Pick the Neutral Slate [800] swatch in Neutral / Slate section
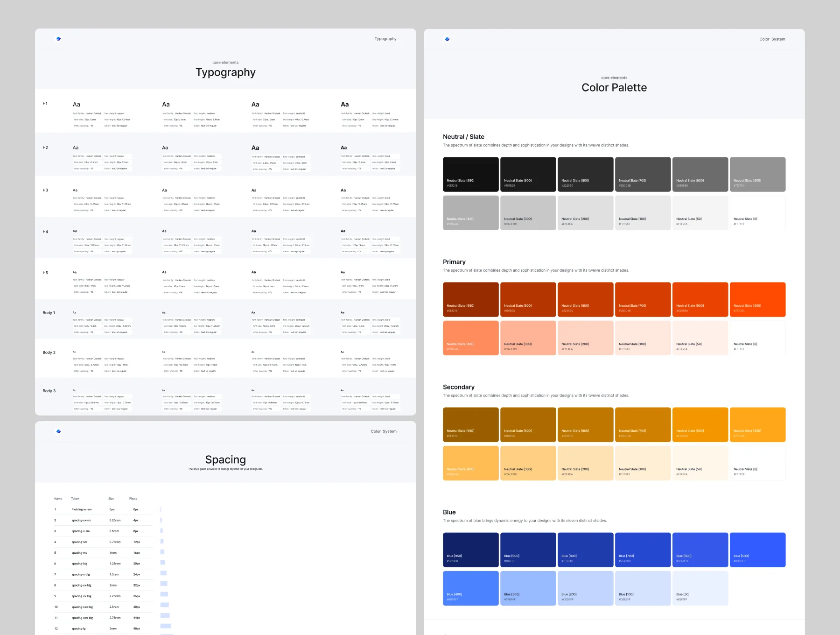The height and width of the screenshot is (635, 840). [585, 175]
